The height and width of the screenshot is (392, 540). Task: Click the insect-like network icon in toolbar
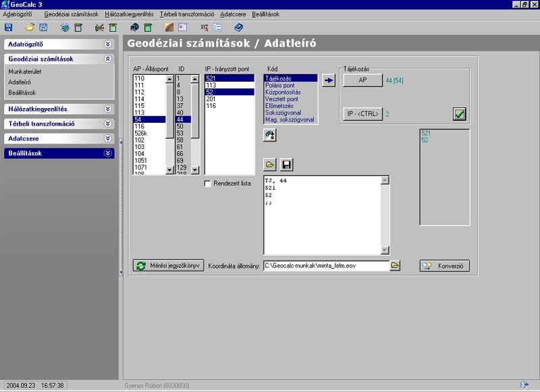click(99, 28)
